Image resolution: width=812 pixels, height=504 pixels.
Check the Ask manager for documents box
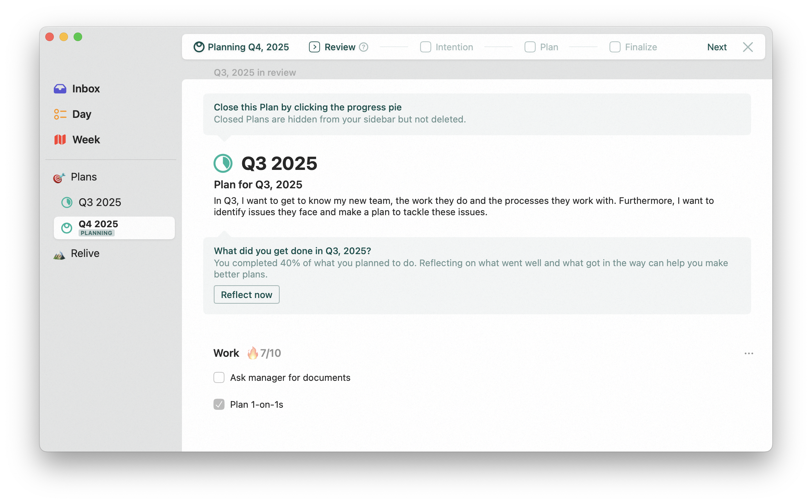pyautogui.click(x=219, y=378)
